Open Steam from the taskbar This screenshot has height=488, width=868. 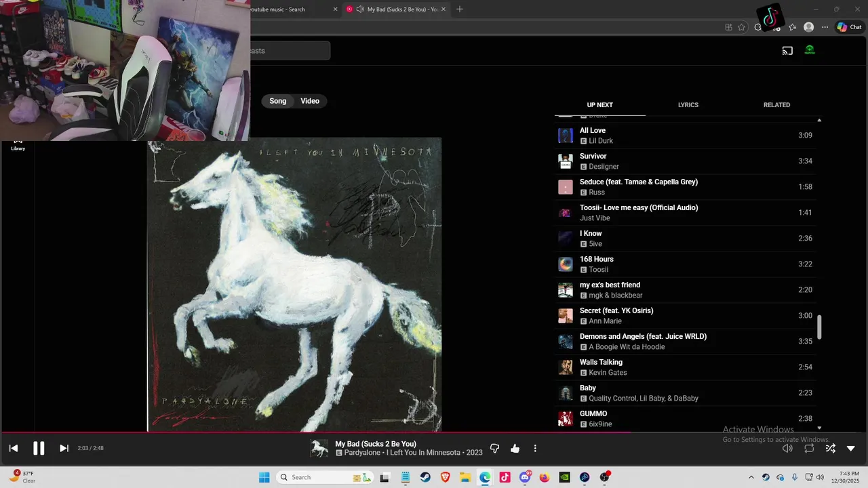tap(425, 477)
